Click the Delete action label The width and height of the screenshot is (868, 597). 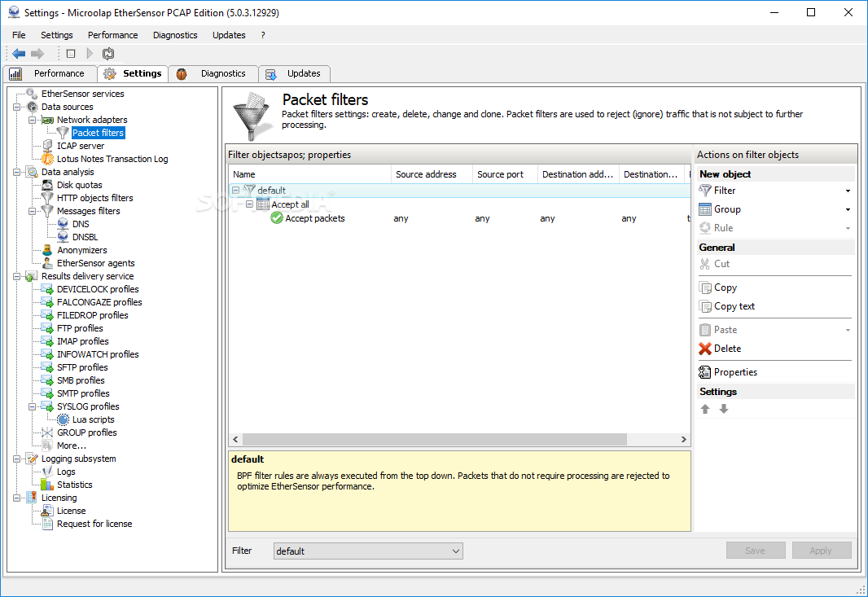tap(727, 349)
